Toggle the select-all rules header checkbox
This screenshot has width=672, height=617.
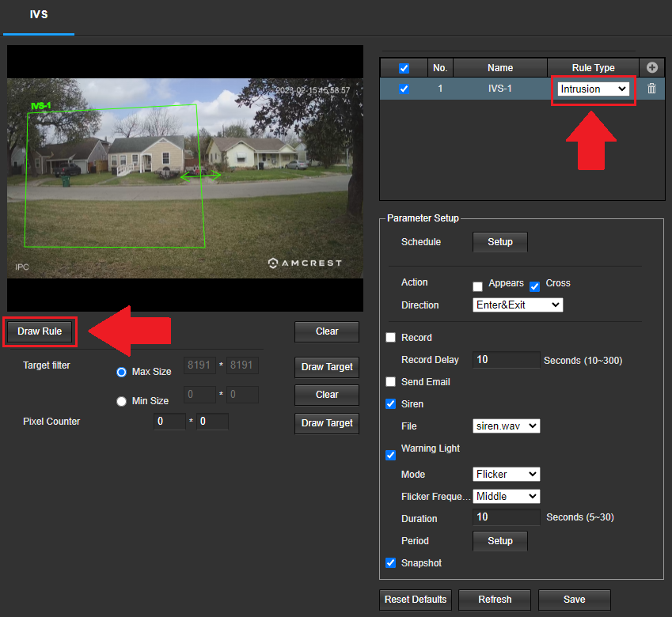[404, 68]
